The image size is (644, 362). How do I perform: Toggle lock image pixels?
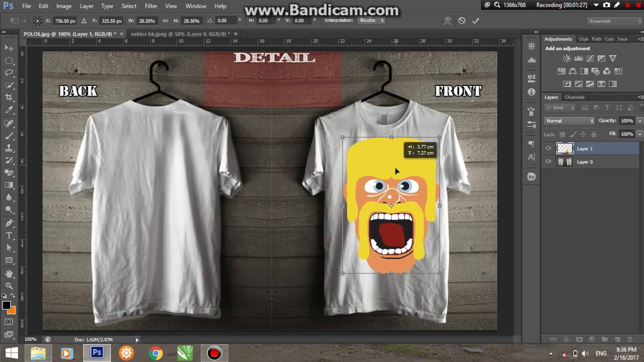pyautogui.click(x=573, y=134)
